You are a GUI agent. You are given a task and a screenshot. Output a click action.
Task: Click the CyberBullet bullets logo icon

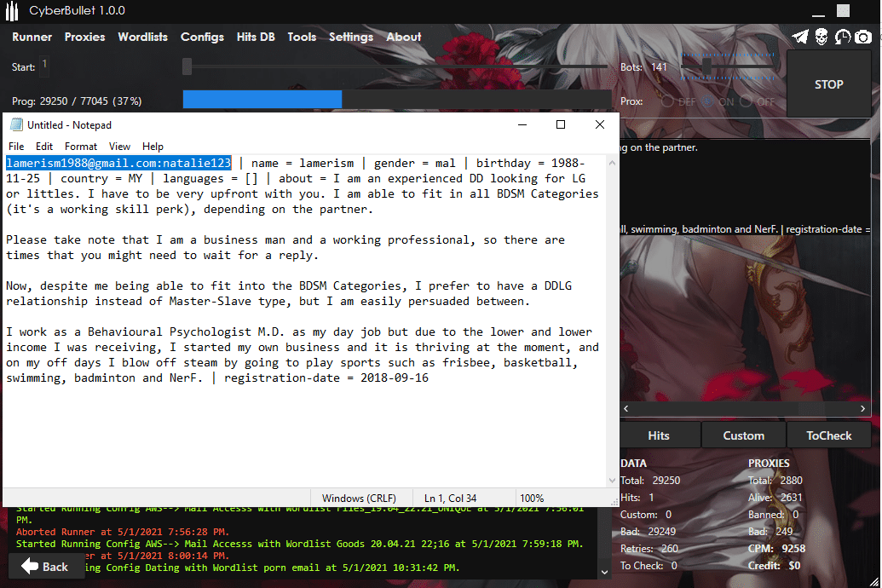point(12,11)
